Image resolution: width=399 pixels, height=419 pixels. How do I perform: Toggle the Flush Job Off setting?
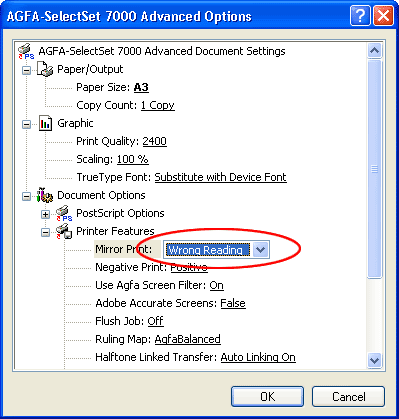tap(155, 321)
